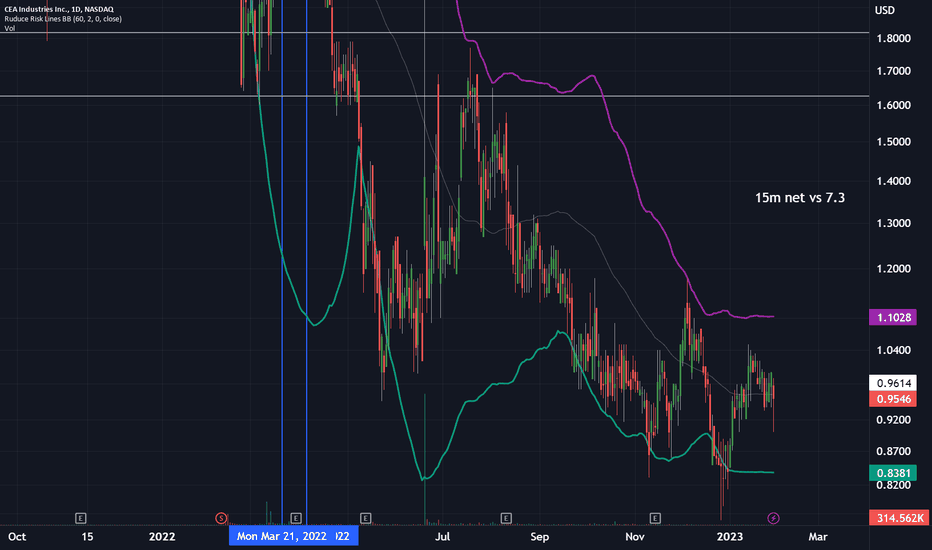Image resolution: width=932 pixels, height=550 pixels.
Task: Click the 15 label on the time axis
Action: click(x=87, y=537)
